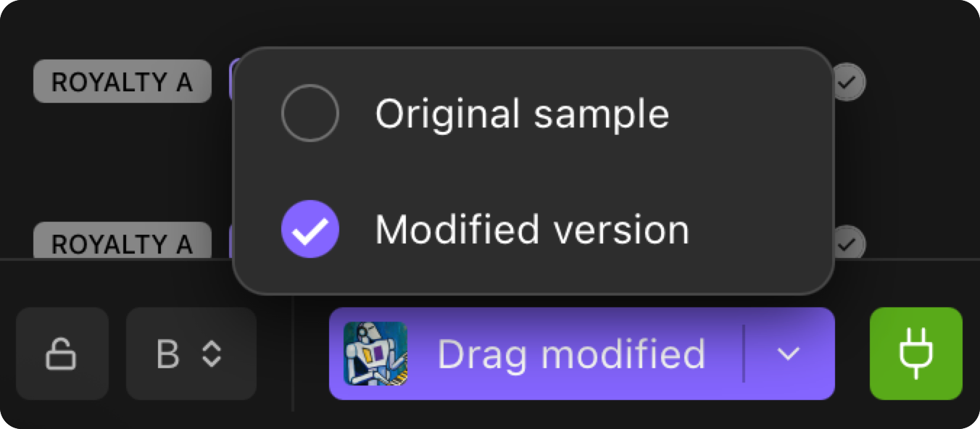Click the Drag modified button label
Screen dimensions: 980x429
570,354
